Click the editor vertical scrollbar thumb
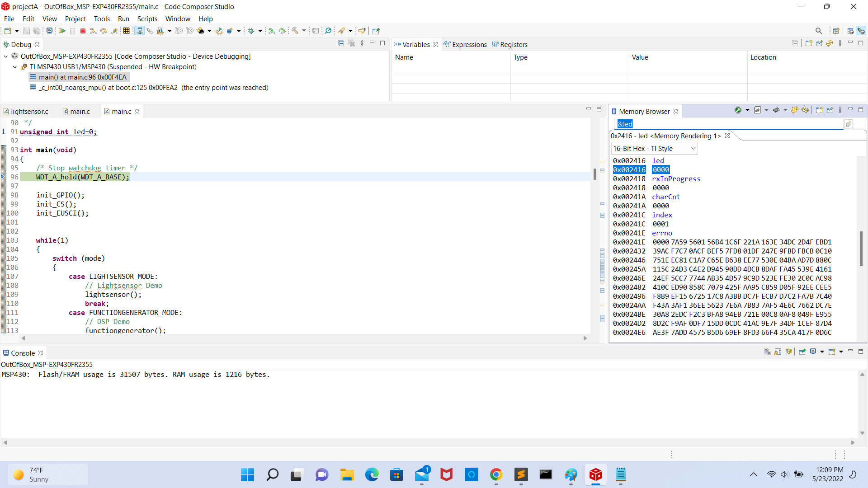The width and height of the screenshot is (868, 488). pyautogui.click(x=595, y=174)
